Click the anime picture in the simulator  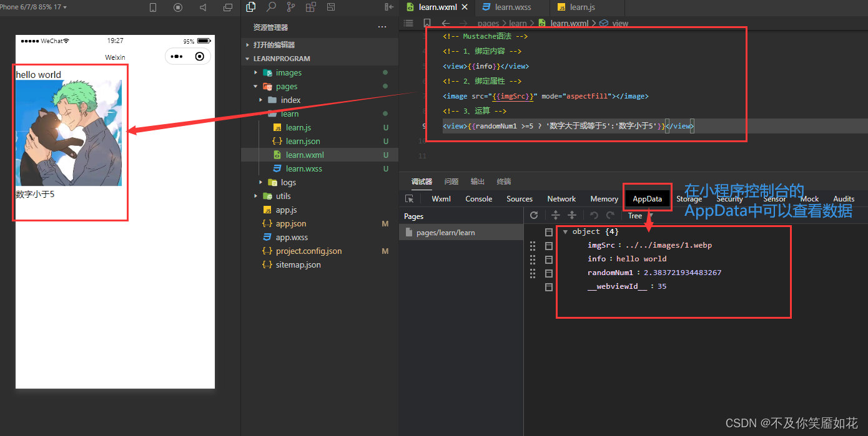point(69,133)
